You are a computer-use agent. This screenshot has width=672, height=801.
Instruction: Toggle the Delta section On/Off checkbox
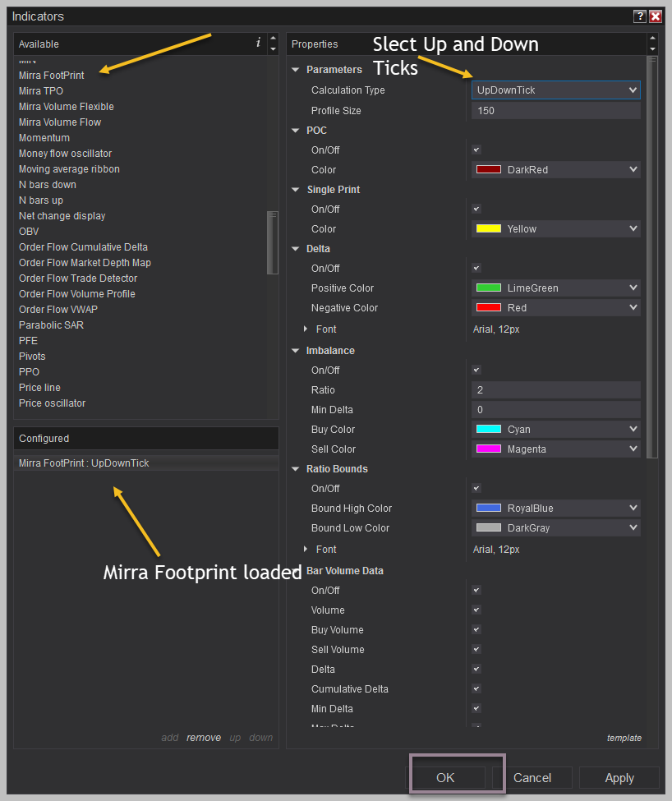point(476,268)
